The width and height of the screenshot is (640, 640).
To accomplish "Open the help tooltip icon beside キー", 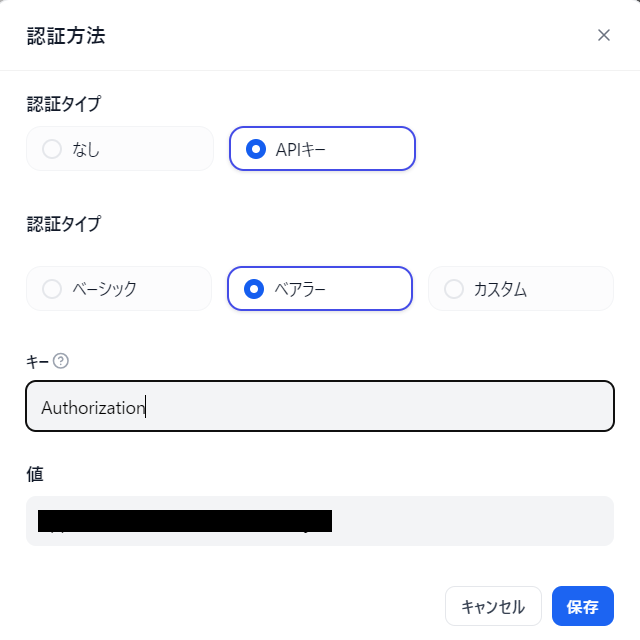I will click(61, 361).
